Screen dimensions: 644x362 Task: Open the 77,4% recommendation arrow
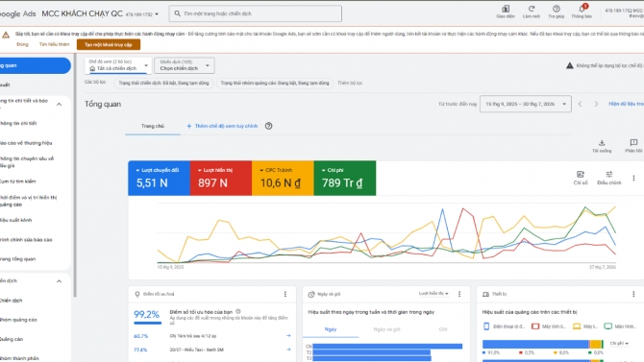(x=288, y=350)
